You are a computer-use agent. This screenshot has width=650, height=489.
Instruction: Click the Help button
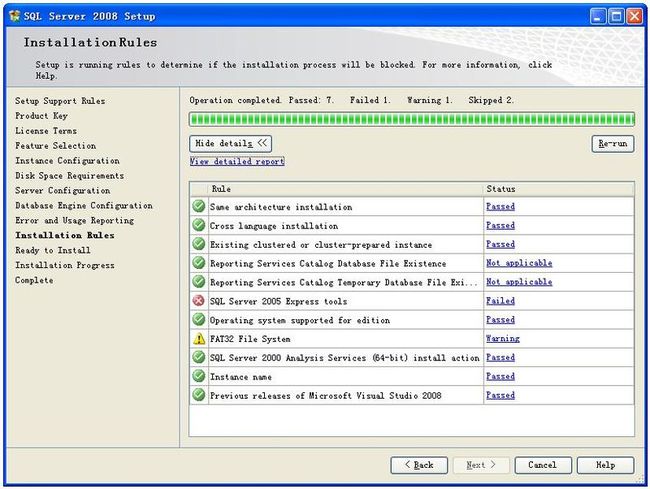pyautogui.click(x=605, y=465)
